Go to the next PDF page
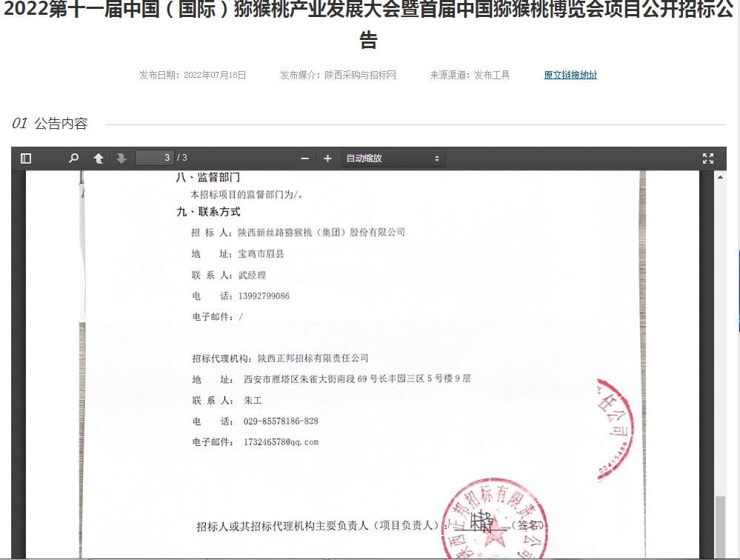Screen dimensions: 740x560 tap(121, 159)
